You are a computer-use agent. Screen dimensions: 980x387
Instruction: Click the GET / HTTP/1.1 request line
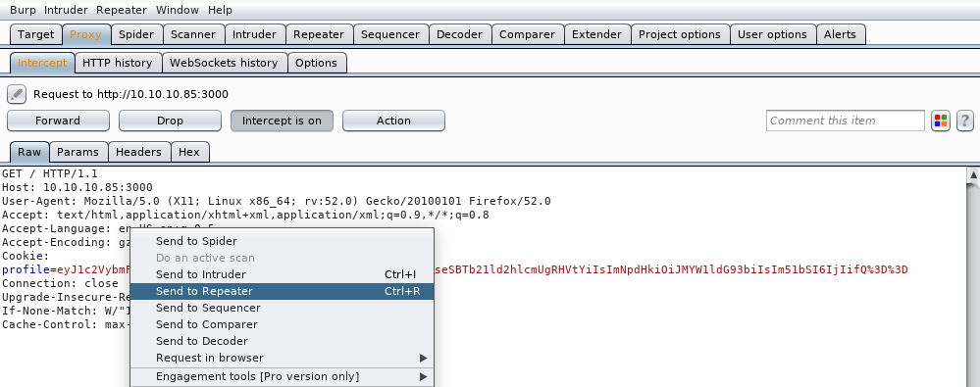(50, 173)
